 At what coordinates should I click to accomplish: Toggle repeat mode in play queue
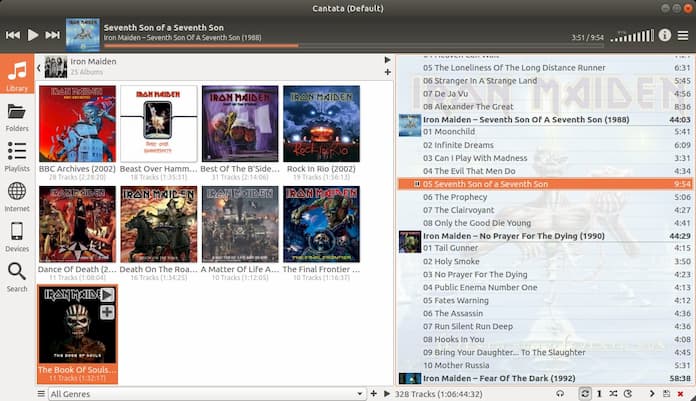point(585,394)
